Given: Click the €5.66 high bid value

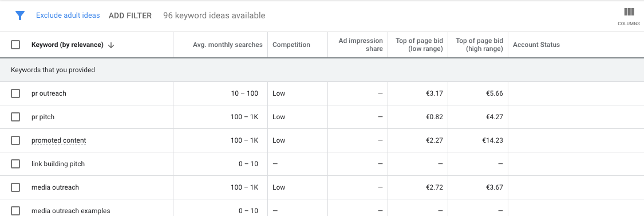Looking at the screenshot, I should click(x=495, y=93).
